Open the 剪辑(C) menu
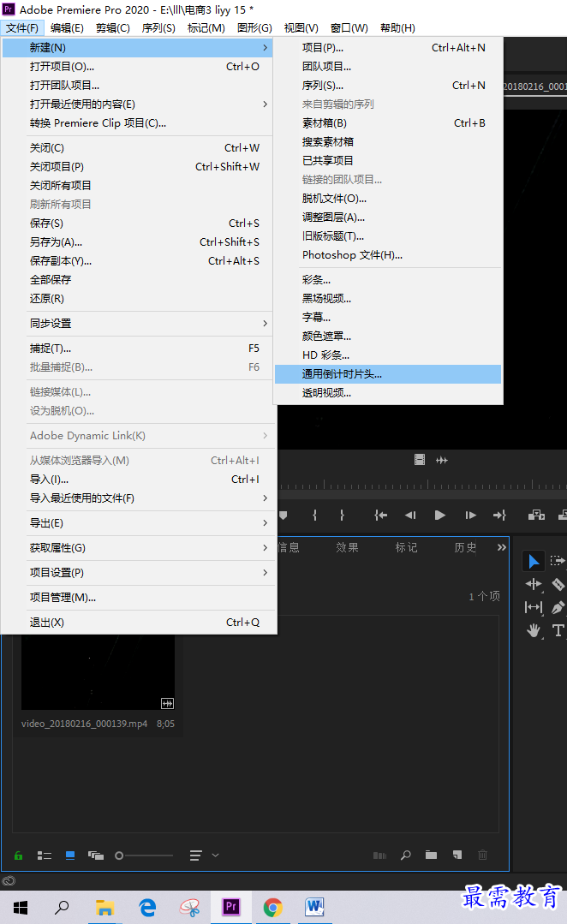 point(112,28)
